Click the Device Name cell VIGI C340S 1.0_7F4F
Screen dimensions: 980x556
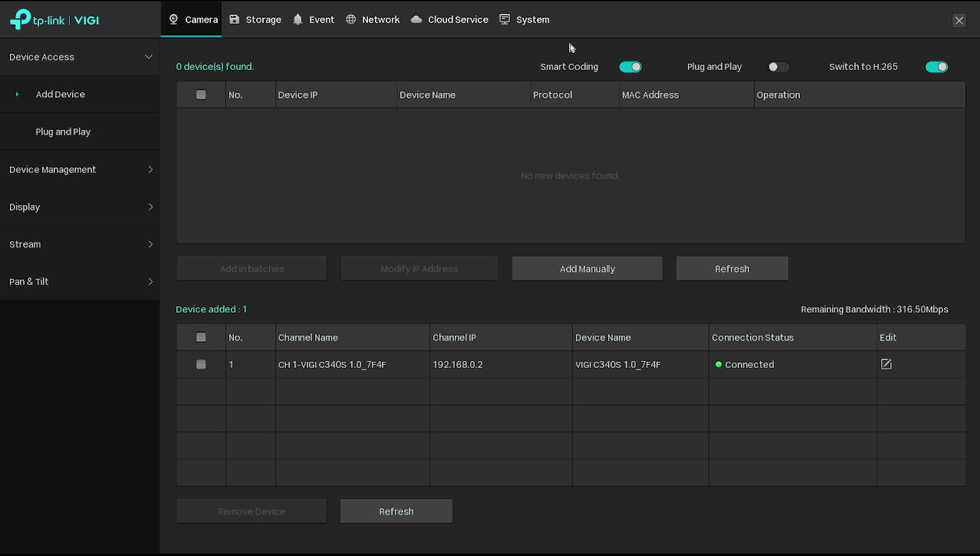point(618,364)
